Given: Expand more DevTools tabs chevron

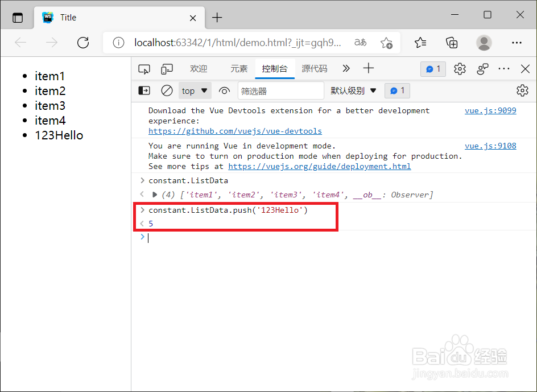Looking at the screenshot, I should 346,68.
